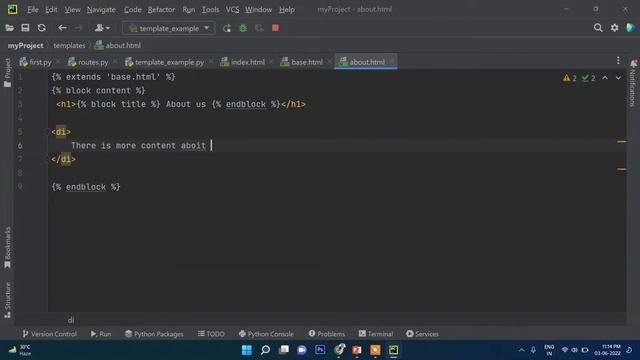Click the Save All toolbar icon
This screenshot has width=640, height=360.
pos(25,28)
